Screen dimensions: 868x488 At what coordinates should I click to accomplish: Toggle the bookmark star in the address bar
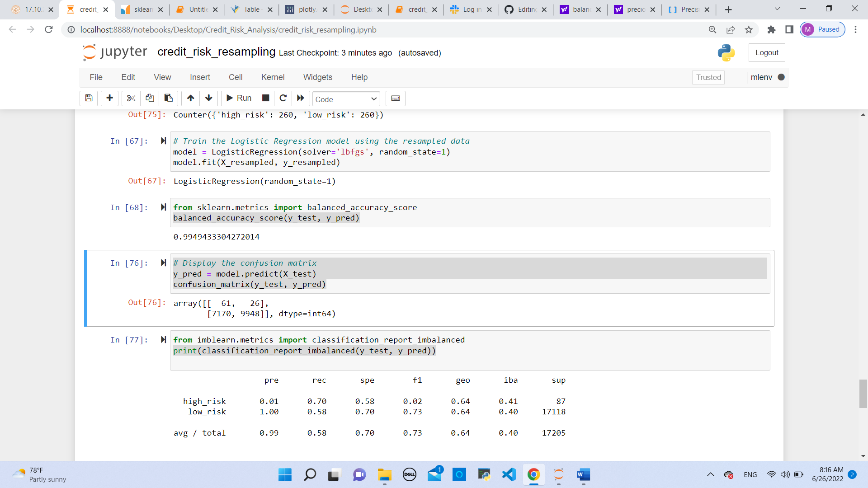(749, 30)
